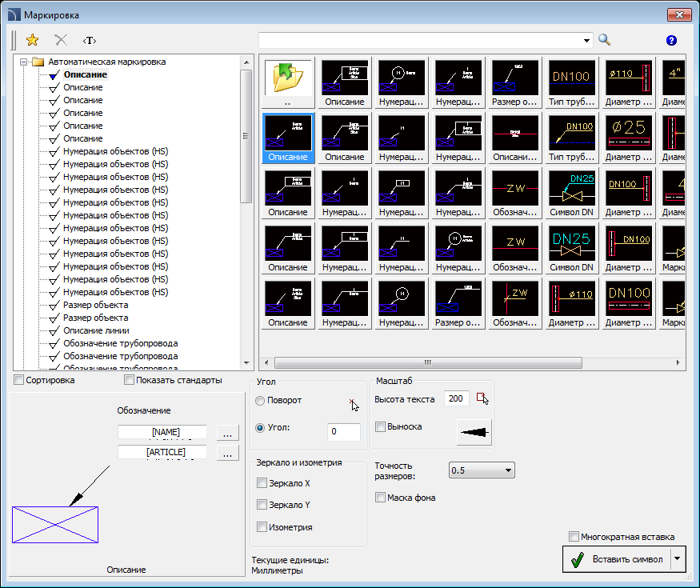
Task: Enable the Изометрия checkbox
Action: coord(262,527)
